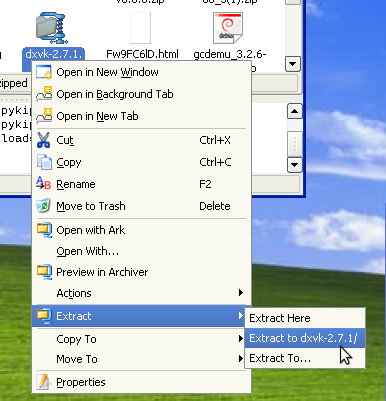
Task: Click the gcdemu_3.2.6- file name
Action: coord(230,54)
